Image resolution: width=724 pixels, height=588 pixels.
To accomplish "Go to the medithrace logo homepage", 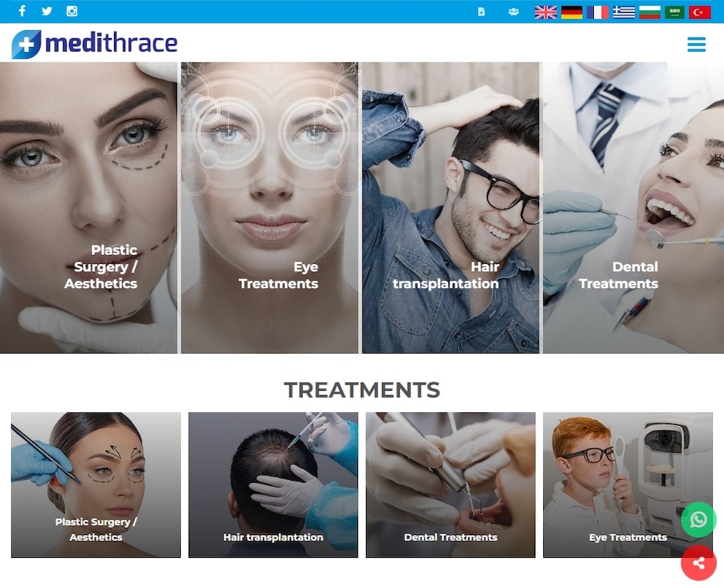I will click(95, 44).
